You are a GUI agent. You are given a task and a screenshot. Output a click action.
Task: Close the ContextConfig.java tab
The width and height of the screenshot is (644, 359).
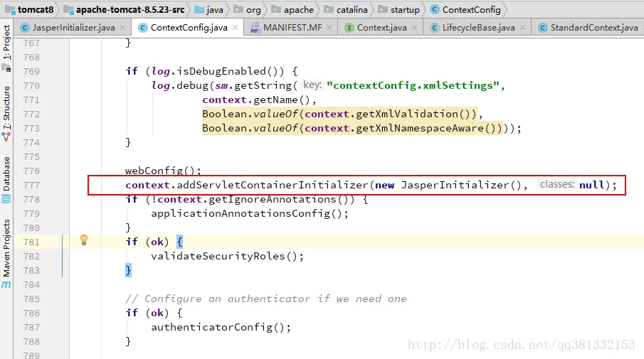[235, 28]
